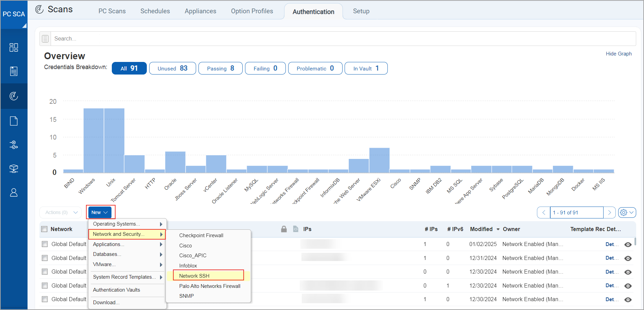Toggle select-all checkbox in table header
Screen dimensions: 644x310
[44, 229]
